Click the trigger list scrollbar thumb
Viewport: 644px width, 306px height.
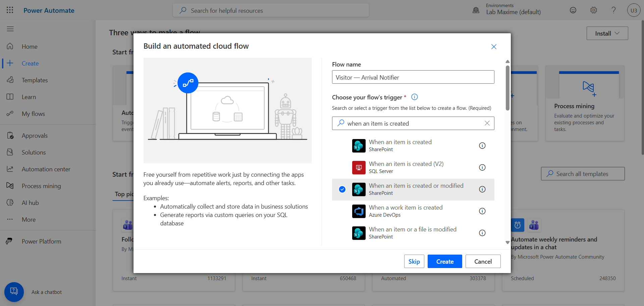(507, 88)
